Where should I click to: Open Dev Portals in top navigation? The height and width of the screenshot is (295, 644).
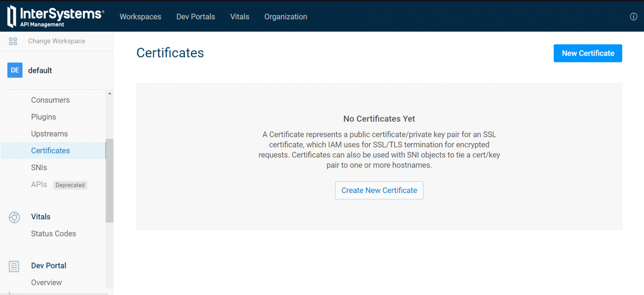point(196,17)
